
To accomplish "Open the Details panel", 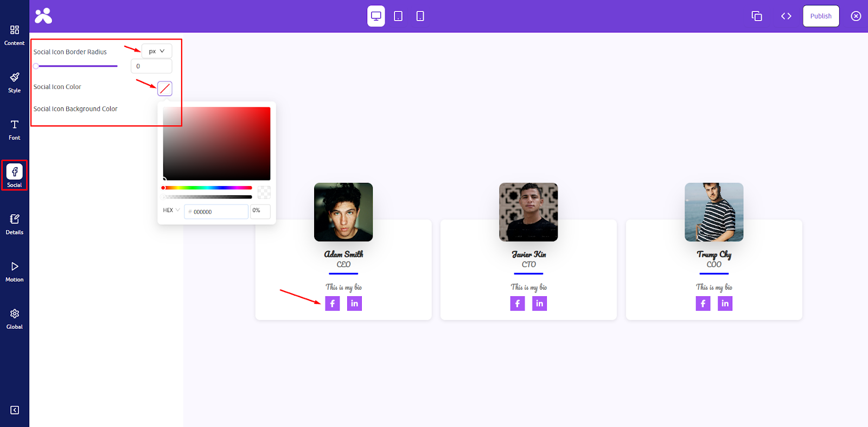I will pyautogui.click(x=15, y=224).
